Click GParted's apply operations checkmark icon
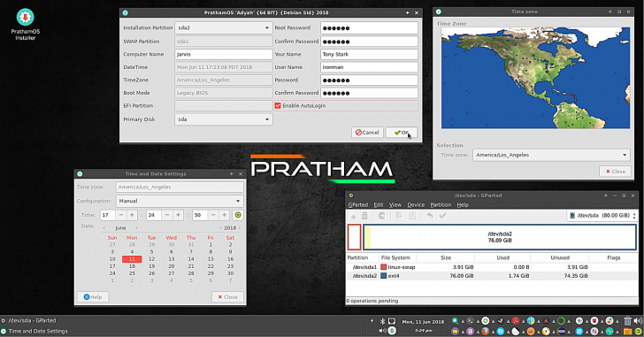This screenshot has width=644, height=337. coord(442,216)
